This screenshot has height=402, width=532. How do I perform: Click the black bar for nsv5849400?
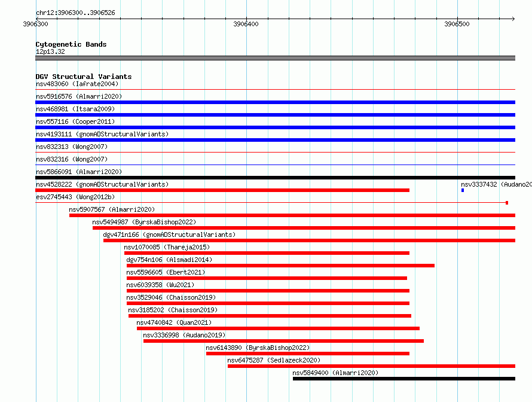[x=404, y=379]
